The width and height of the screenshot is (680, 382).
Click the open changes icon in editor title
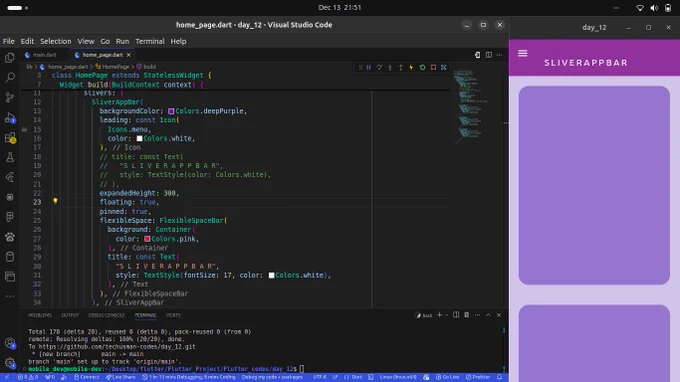pos(477,55)
